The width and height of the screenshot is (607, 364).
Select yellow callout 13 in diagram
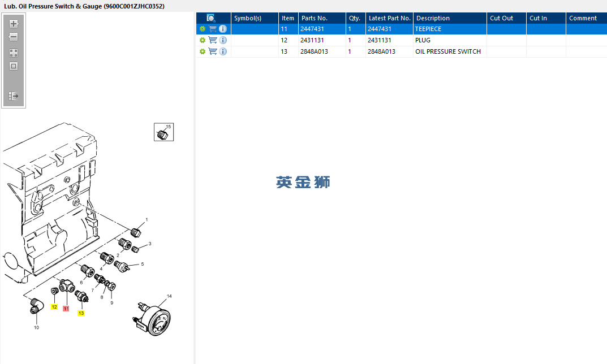click(81, 313)
